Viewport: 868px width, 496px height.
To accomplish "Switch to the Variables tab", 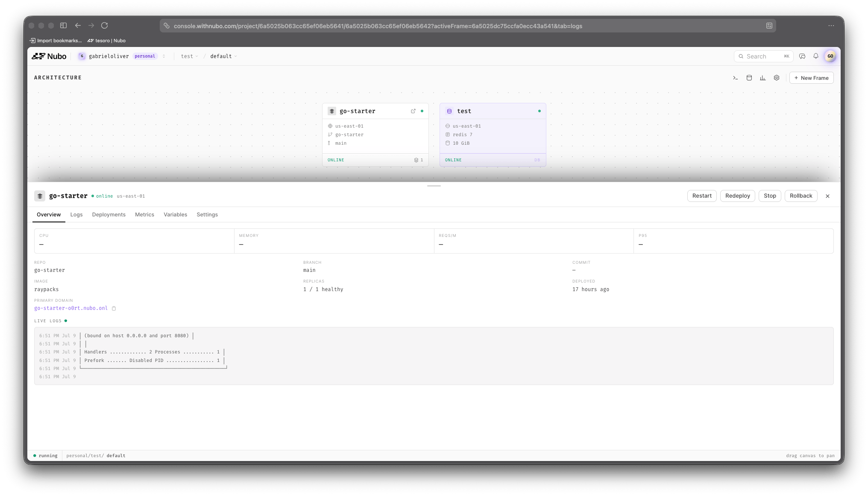I will 175,215.
